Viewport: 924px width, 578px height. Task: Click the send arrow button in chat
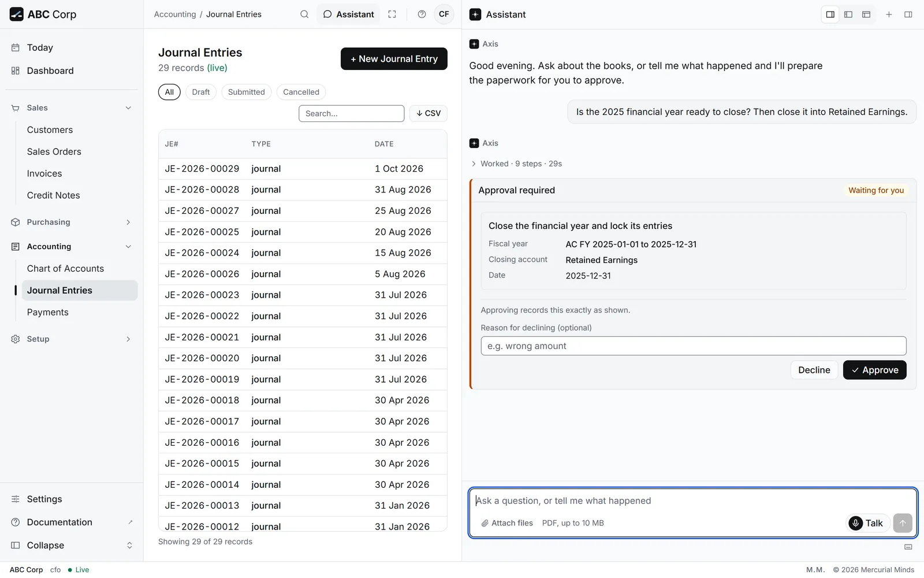tap(903, 523)
